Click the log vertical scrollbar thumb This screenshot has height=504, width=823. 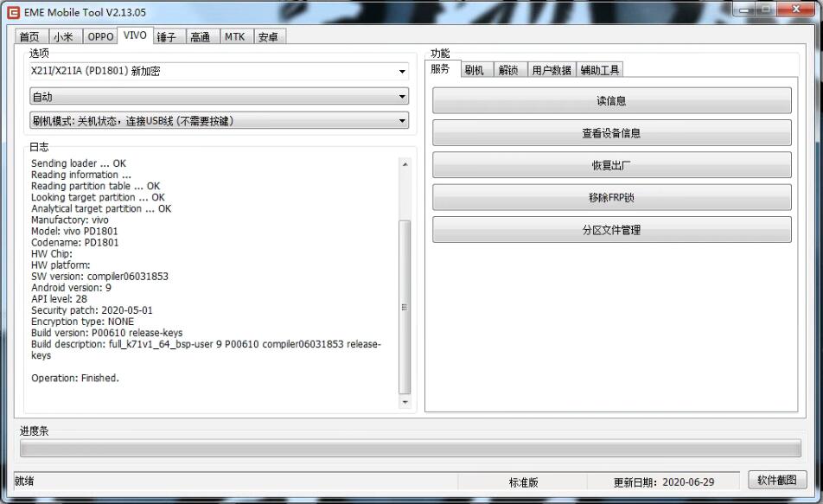pyautogui.click(x=405, y=307)
